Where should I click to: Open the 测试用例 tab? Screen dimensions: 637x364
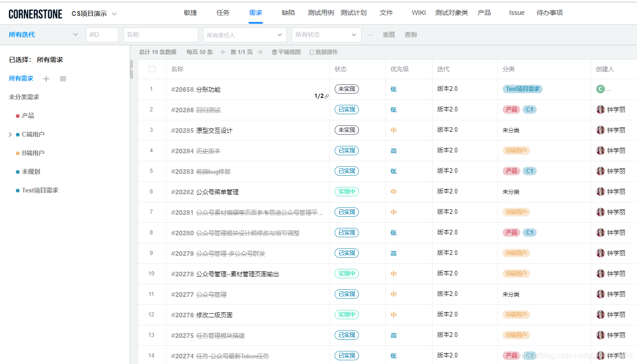click(321, 13)
